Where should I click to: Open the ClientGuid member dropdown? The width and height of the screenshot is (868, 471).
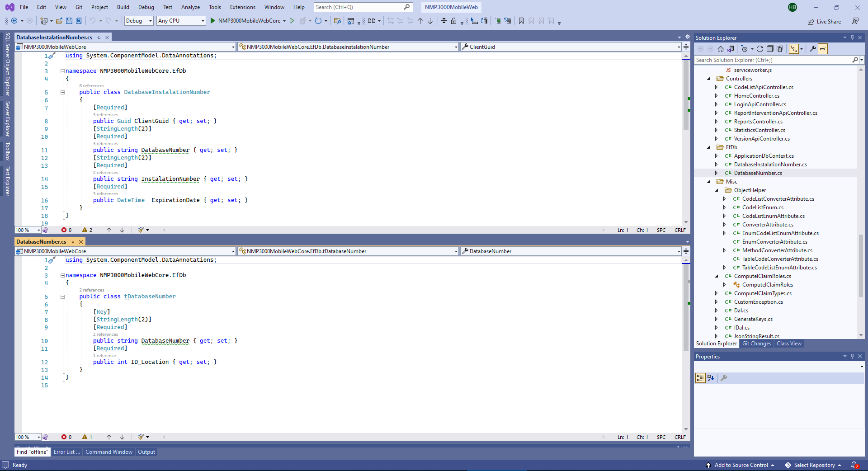[x=571, y=47]
